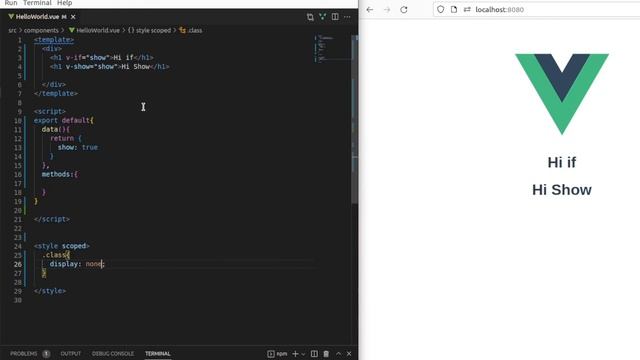Close the HelloWorld.vue tab
640x360 pixels.
(73, 17)
